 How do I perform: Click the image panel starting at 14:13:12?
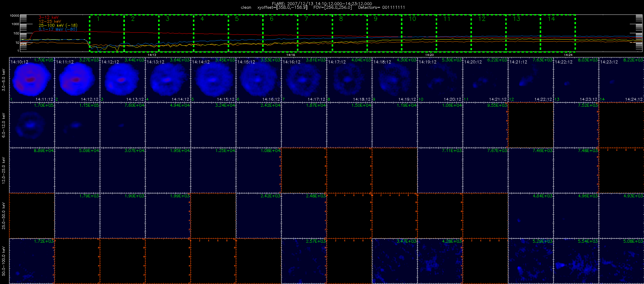click(x=168, y=80)
